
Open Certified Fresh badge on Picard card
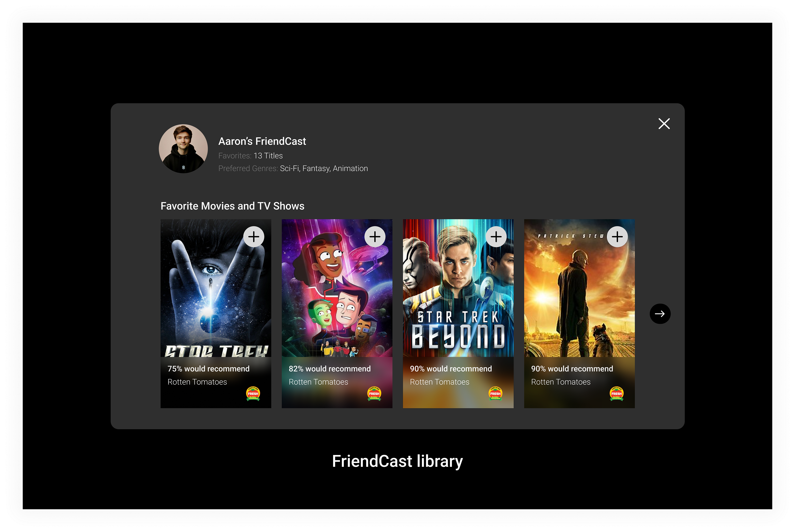616,394
